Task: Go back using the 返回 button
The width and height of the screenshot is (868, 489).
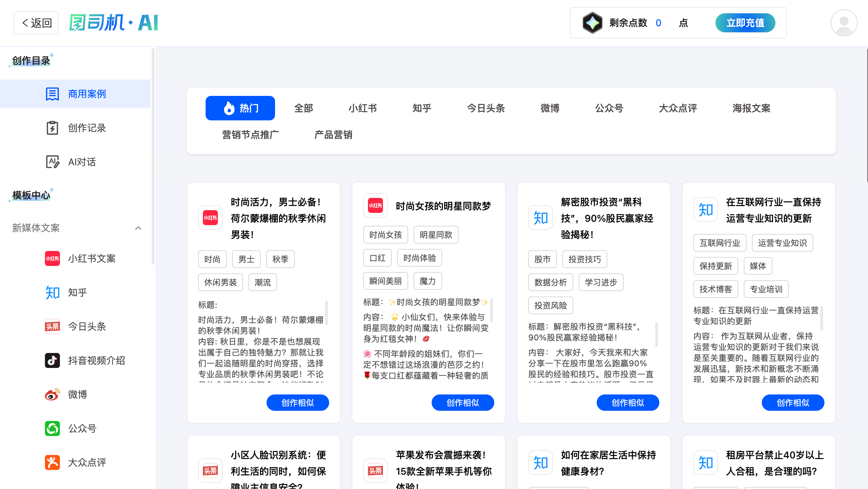Action: 36,23
